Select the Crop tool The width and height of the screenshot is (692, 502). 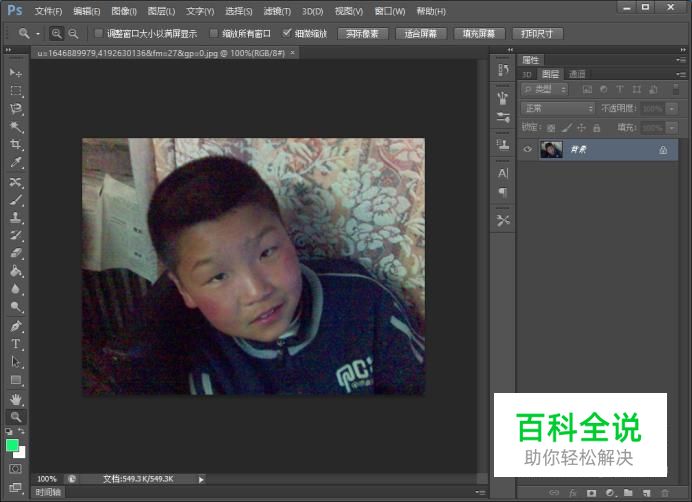(x=16, y=145)
